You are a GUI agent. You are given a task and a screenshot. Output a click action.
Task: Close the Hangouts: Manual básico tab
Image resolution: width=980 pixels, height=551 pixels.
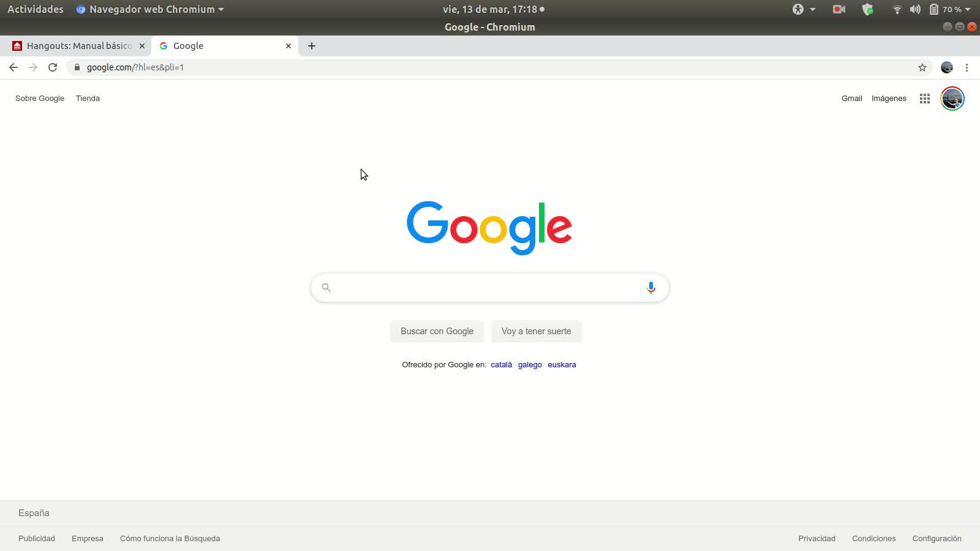[142, 46]
